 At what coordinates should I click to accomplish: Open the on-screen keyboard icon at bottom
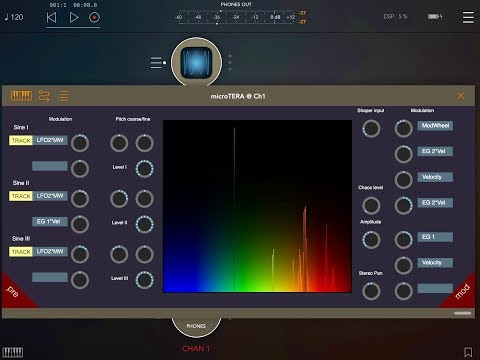pos(13,352)
